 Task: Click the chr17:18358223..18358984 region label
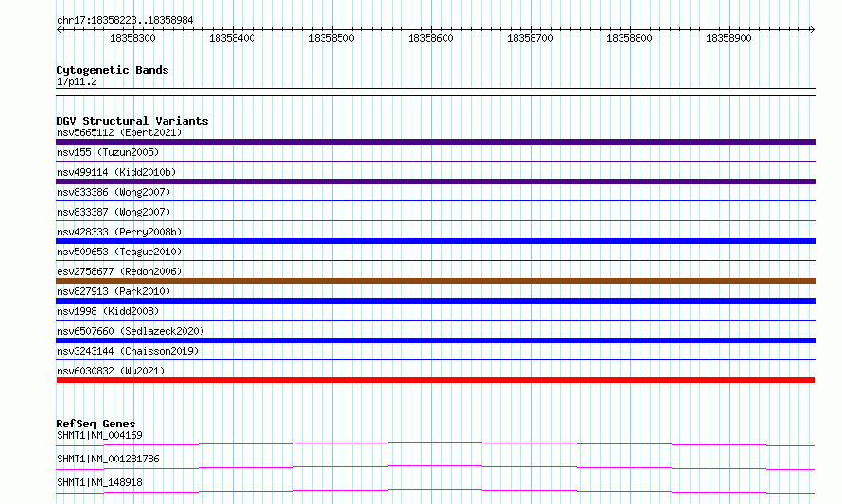[x=125, y=20]
